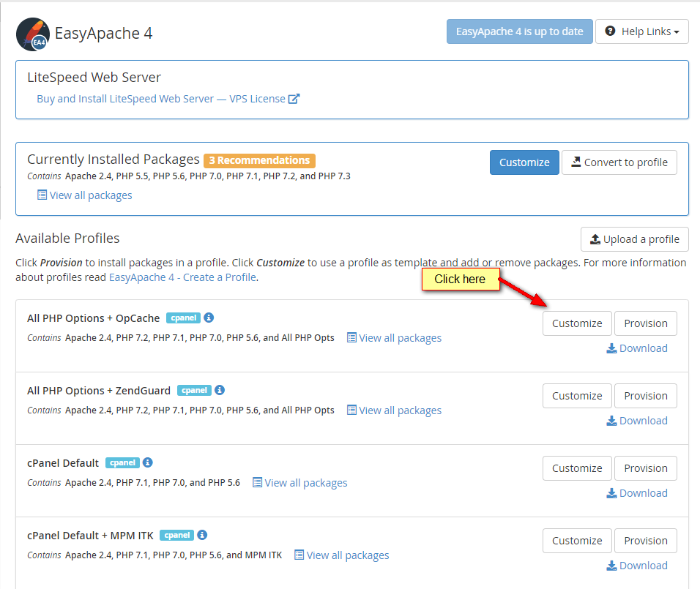Viewport: 700px width, 589px height.
Task: Click Upload a profile button
Action: (x=634, y=239)
